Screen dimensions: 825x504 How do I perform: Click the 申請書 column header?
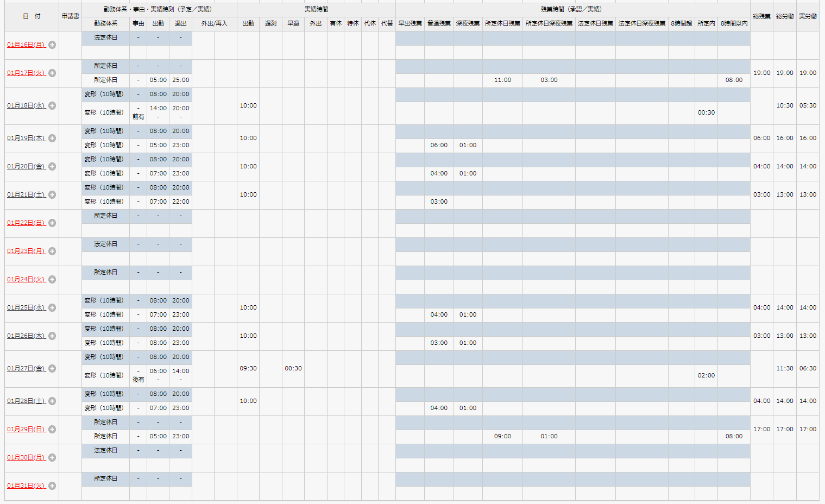pyautogui.click(x=70, y=16)
